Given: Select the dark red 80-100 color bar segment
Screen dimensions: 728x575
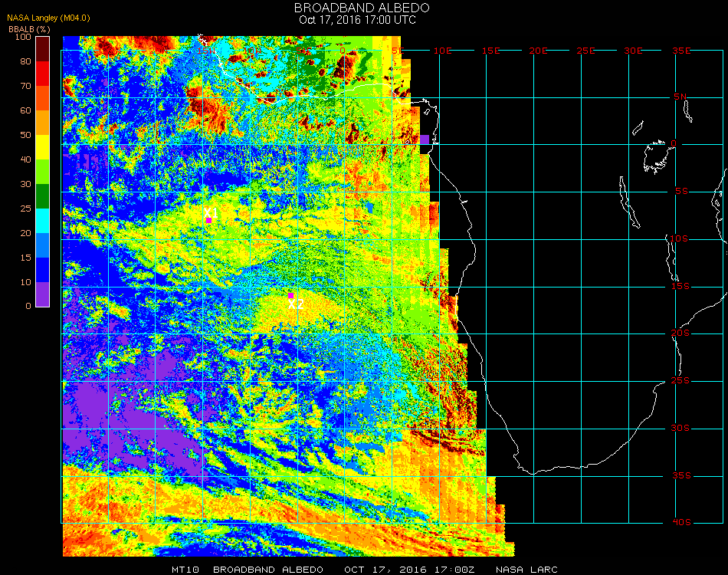Looking at the screenshot, I should [42, 49].
